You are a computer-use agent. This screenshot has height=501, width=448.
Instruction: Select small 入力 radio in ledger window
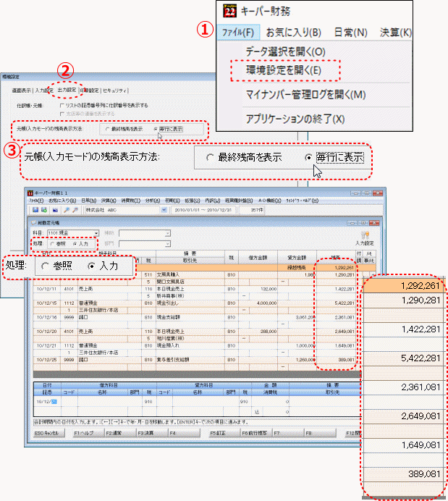75,244
